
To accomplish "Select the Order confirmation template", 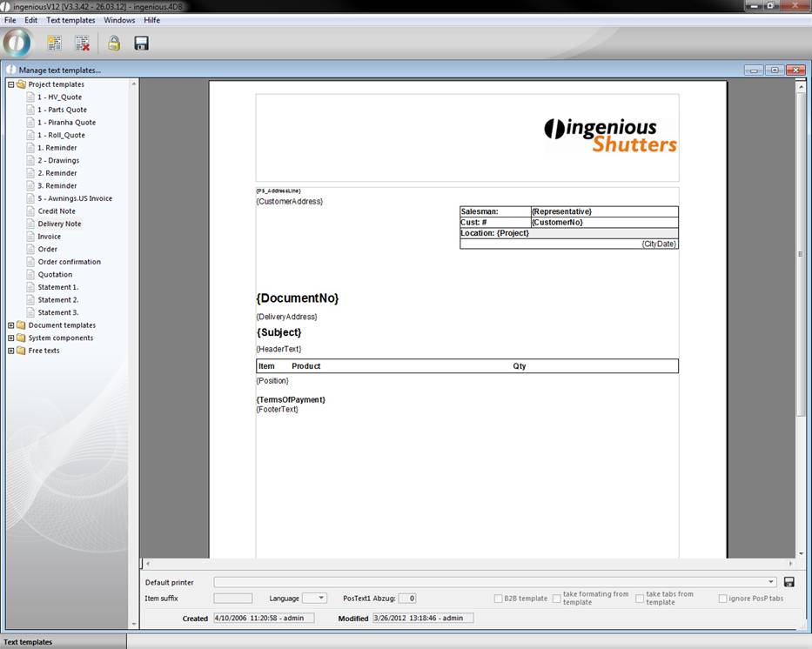I will click(x=69, y=262).
